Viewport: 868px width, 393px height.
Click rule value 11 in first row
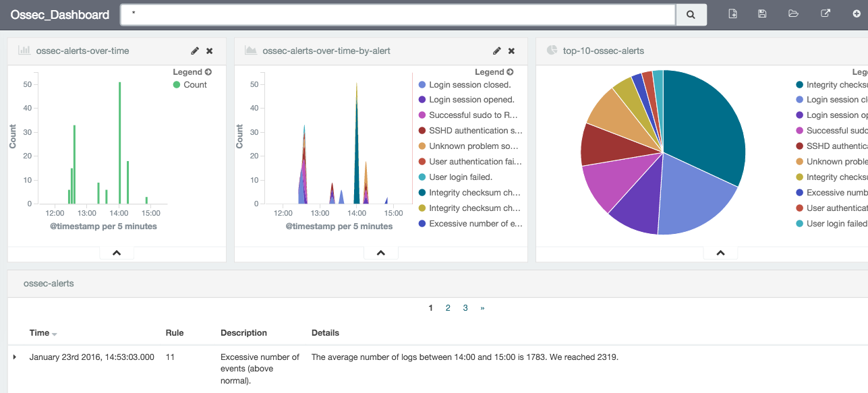[x=170, y=357]
